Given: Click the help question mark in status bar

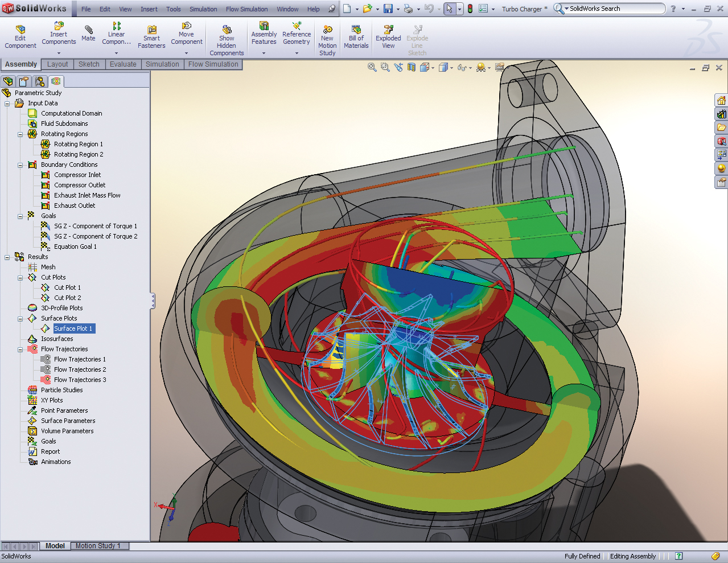Looking at the screenshot, I should pyautogui.click(x=678, y=556).
